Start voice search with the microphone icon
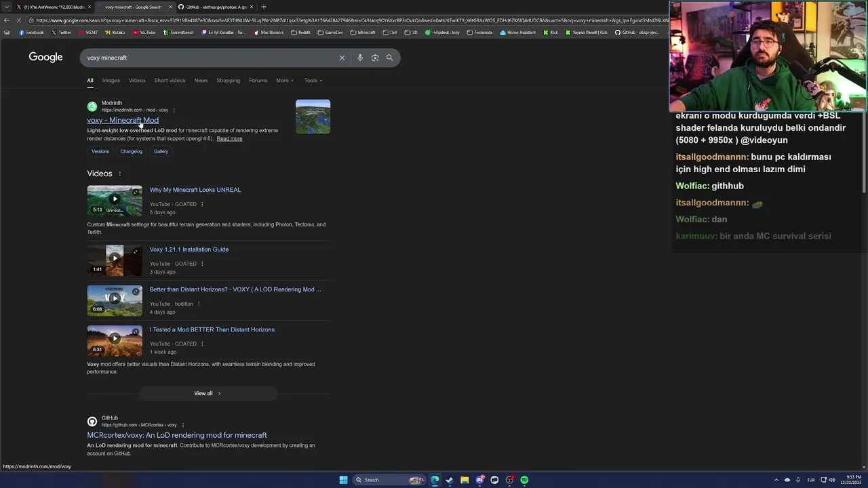Viewport: 868px width, 488px height. [360, 58]
